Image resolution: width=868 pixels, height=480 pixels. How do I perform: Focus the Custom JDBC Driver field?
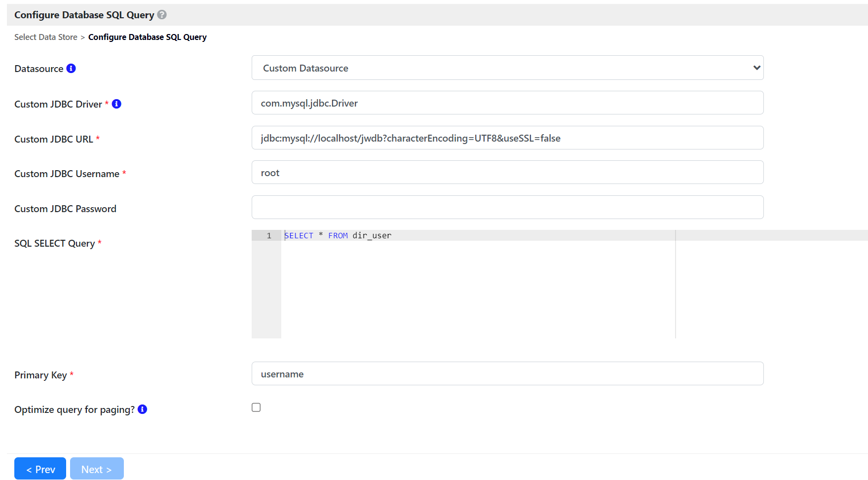coord(507,103)
